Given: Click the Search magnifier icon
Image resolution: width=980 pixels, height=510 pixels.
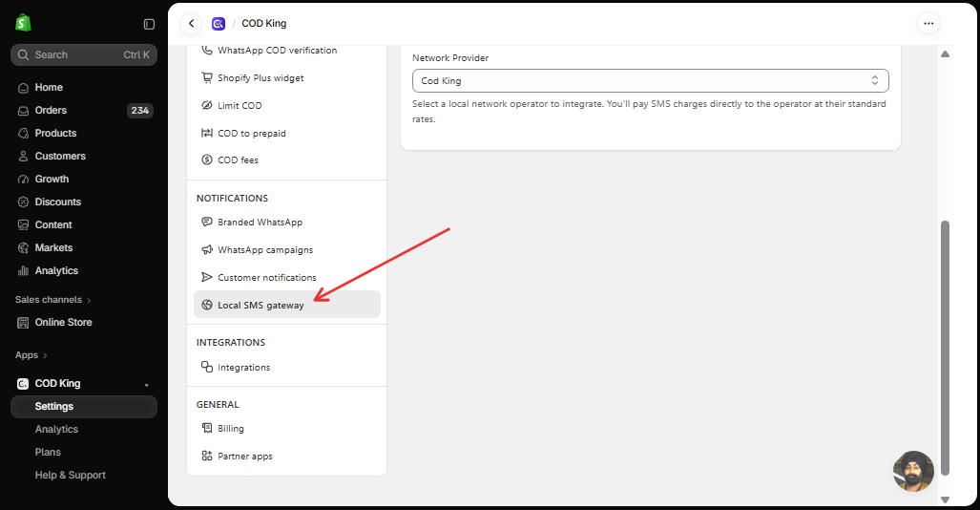Looking at the screenshot, I should pyautogui.click(x=23, y=55).
